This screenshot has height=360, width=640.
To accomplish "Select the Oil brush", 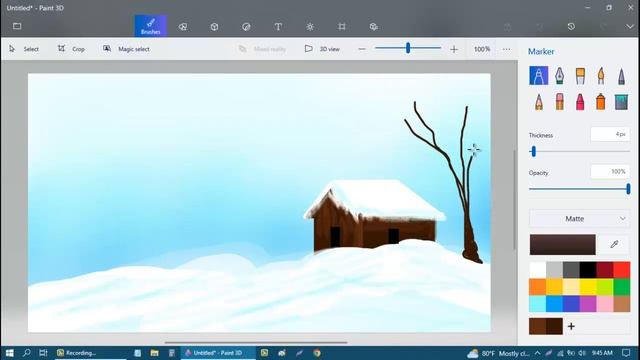I will pos(580,76).
